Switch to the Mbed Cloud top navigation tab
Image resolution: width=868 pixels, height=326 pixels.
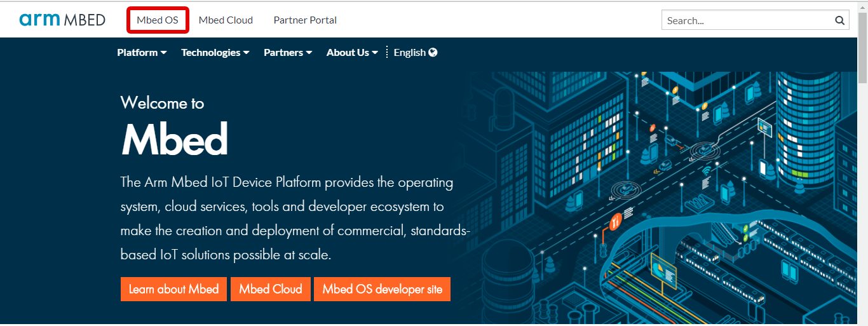tap(226, 20)
